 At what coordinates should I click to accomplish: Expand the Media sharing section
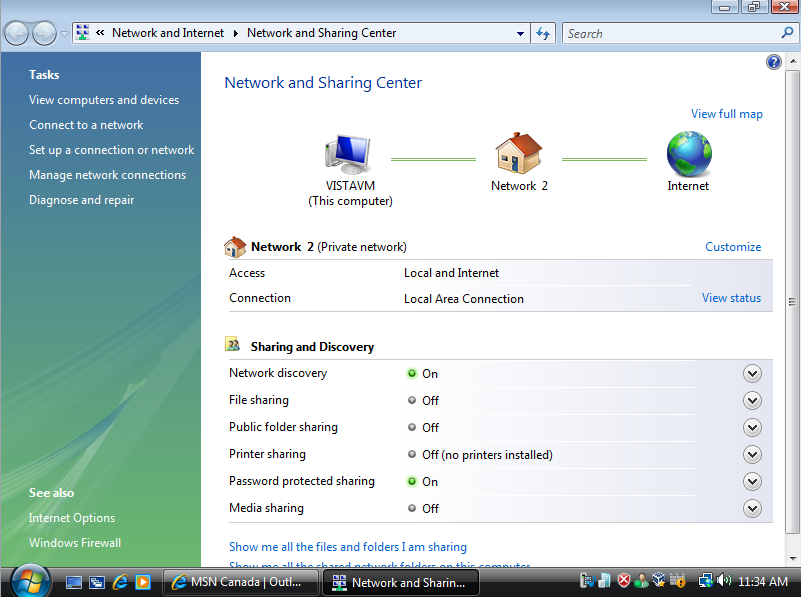point(753,509)
